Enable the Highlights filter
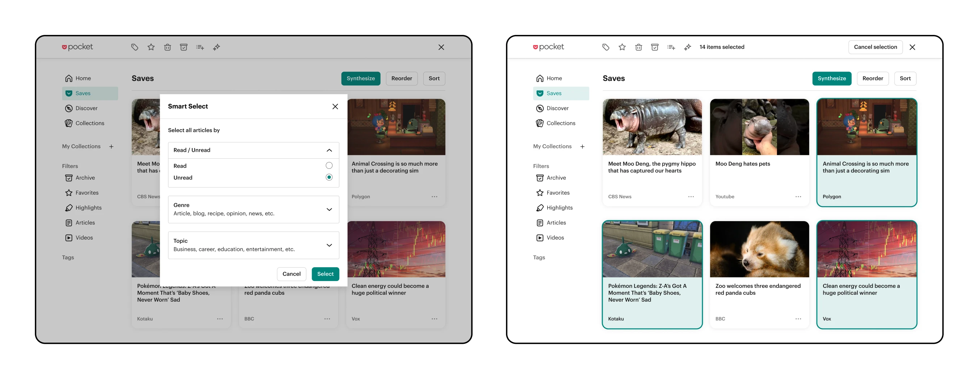This screenshot has width=980, height=379. pyautogui.click(x=560, y=208)
